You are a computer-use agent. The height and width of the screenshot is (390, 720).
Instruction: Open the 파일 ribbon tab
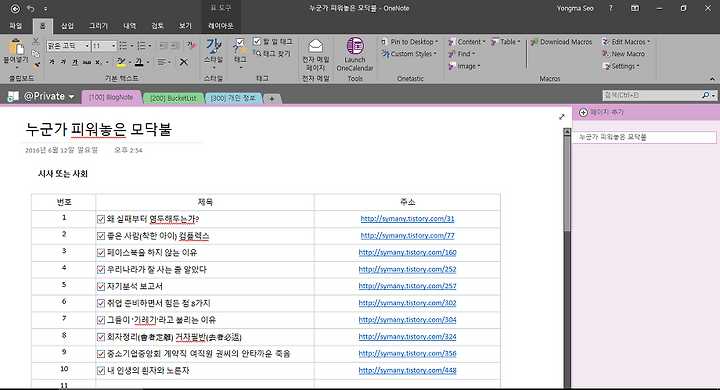pyautogui.click(x=16, y=26)
